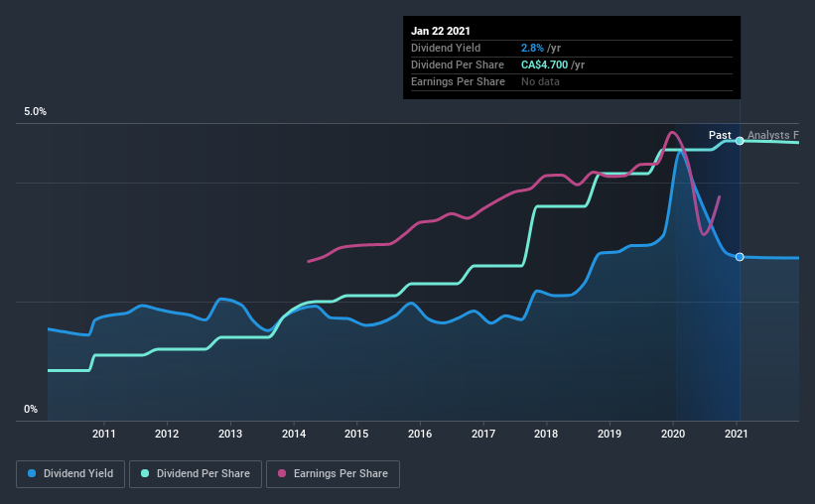The width and height of the screenshot is (815, 504).
Task: Toggle the Dividend Per Share legend button
Action: (x=196, y=474)
